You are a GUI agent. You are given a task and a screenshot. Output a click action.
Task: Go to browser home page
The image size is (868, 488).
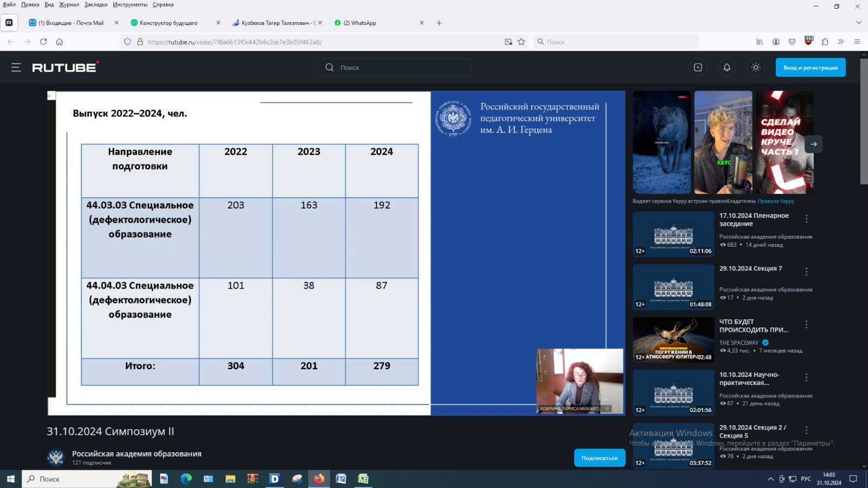click(x=60, y=42)
